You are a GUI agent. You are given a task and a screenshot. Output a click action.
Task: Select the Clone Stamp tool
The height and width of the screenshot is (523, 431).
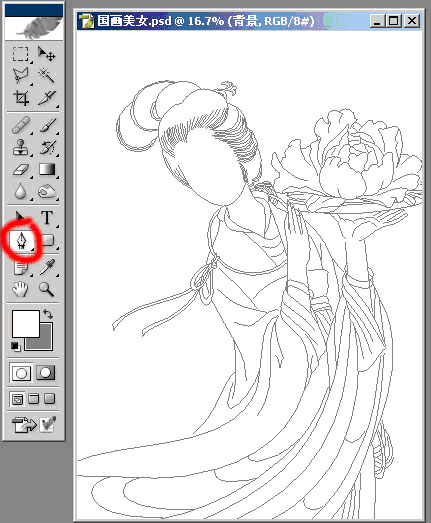(20, 147)
